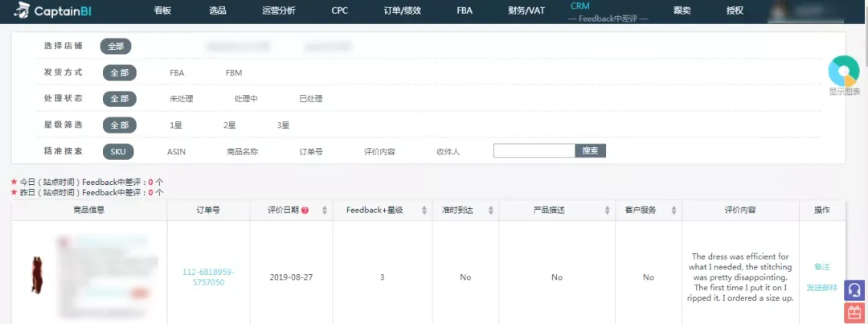The height and width of the screenshot is (324, 868).
Task: Select 全部 for 处理状态
Action: click(120, 99)
